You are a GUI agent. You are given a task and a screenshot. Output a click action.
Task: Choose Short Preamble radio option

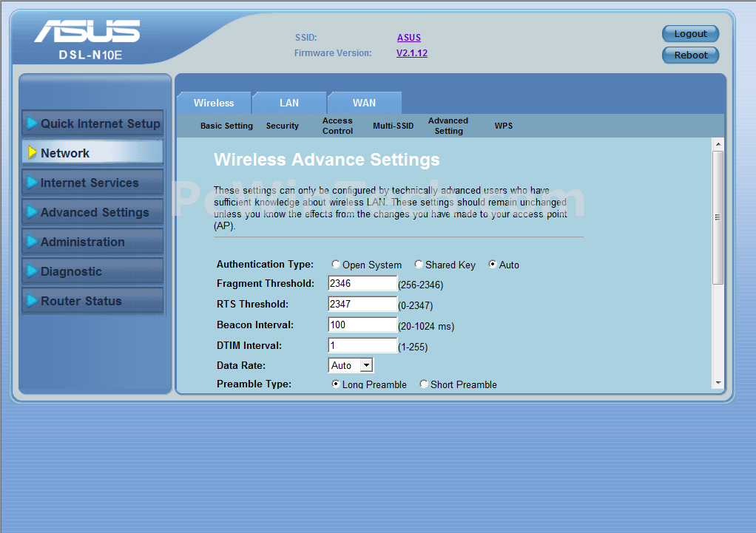pos(424,384)
